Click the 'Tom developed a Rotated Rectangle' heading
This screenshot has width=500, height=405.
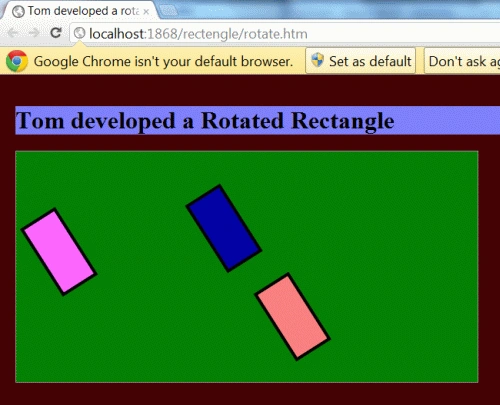(205, 120)
